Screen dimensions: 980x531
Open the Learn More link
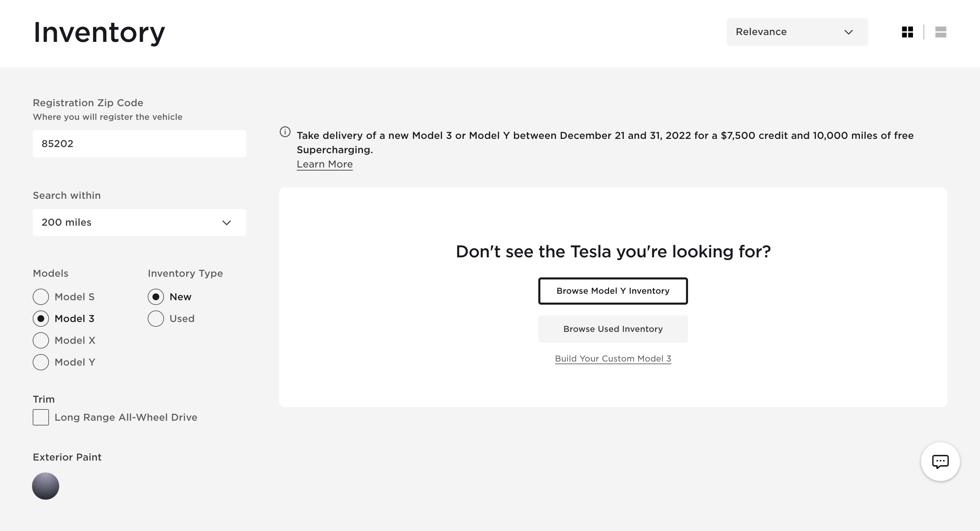(x=325, y=164)
